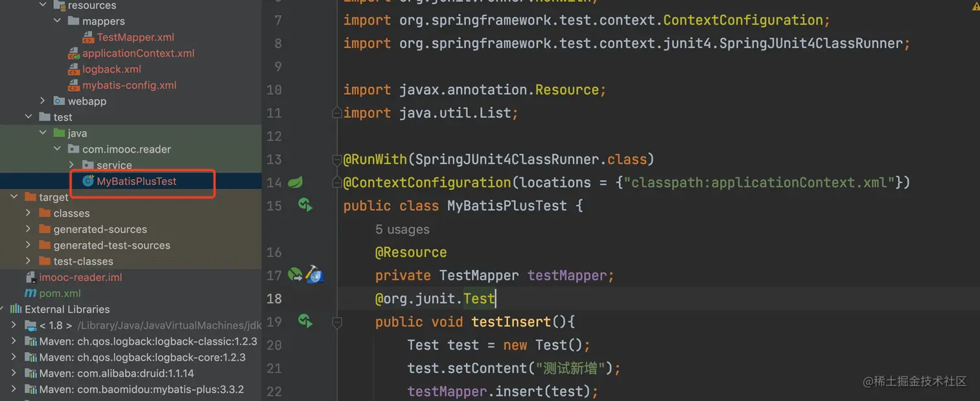Click the orange target folder icon
Screen dimensions: 980x401
pos(30,197)
